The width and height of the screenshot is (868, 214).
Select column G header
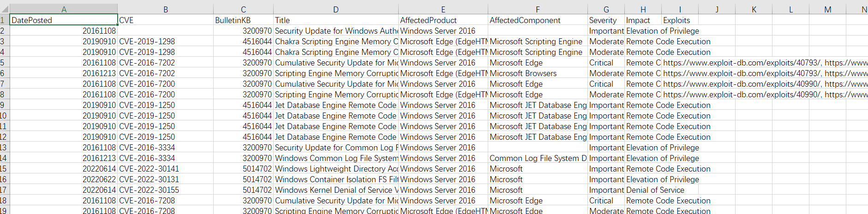(x=606, y=9)
